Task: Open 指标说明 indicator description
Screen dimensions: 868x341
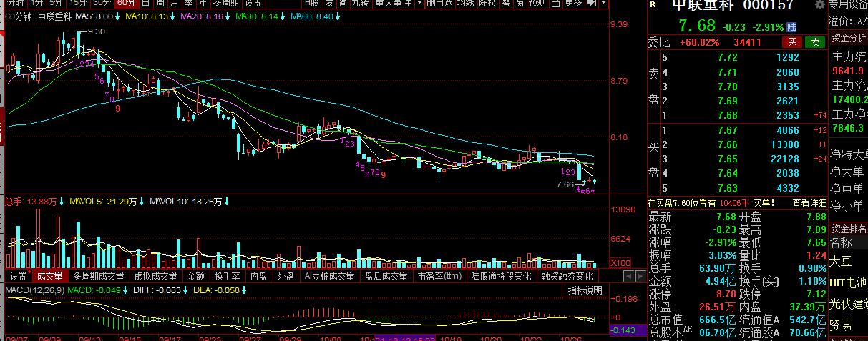Action: [585, 290]
